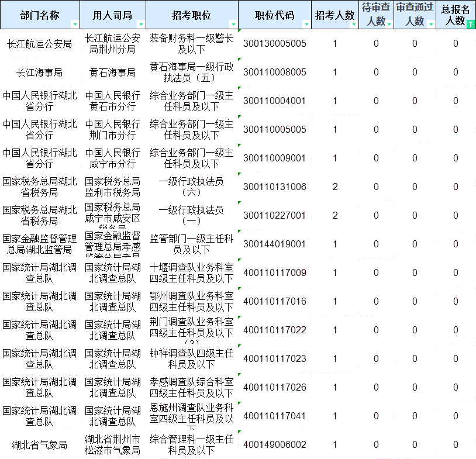Select cell 一级行政执法员（六）

click(x=192, y=187)
